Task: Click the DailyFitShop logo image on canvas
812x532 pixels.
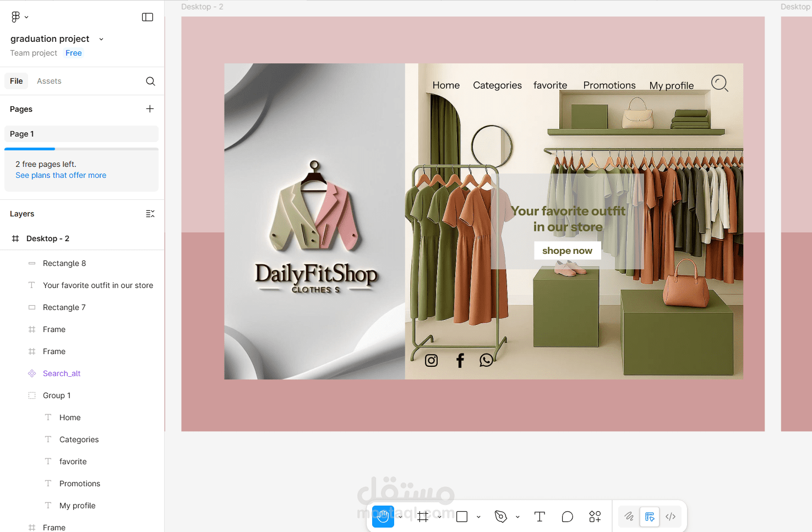Action: pos(316,227)
